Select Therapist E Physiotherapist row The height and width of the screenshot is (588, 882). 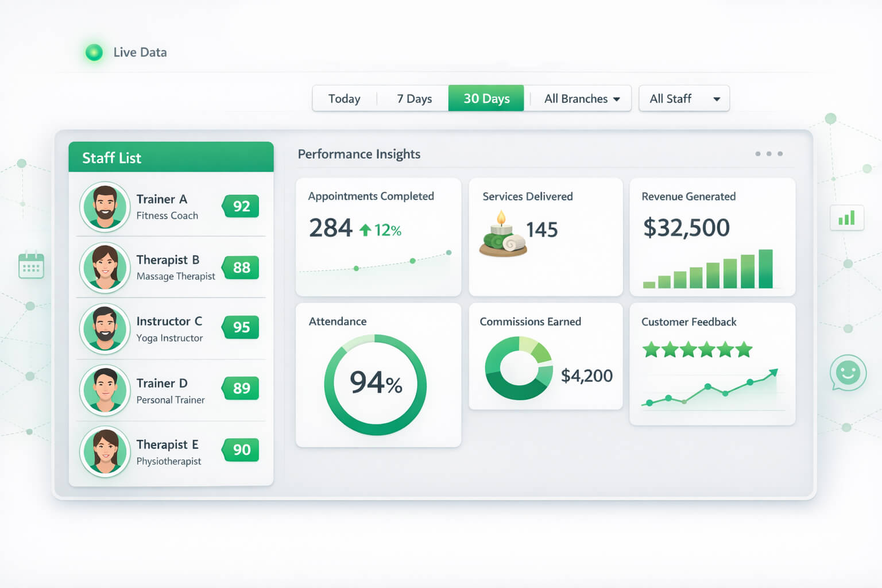[x=171, y=452]
